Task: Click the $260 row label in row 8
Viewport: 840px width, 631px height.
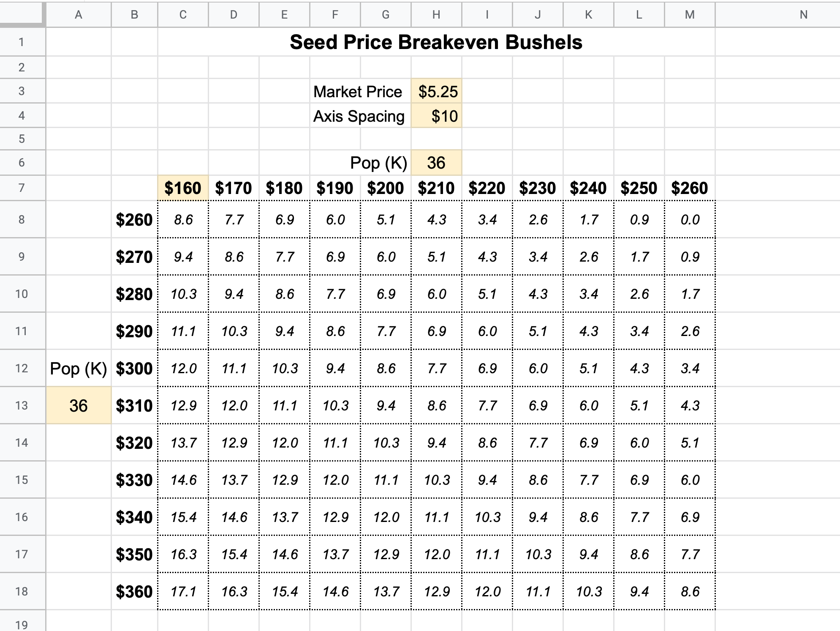Action: 134,220
